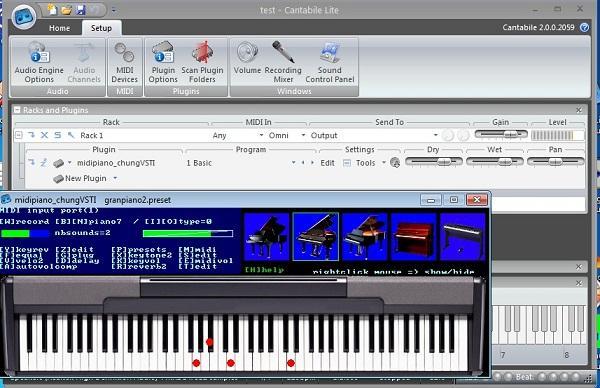Open quick access toolbar customize dropdown
This screenshot has width=600, height=388.
pyautogui.click(x=114, y=10)
